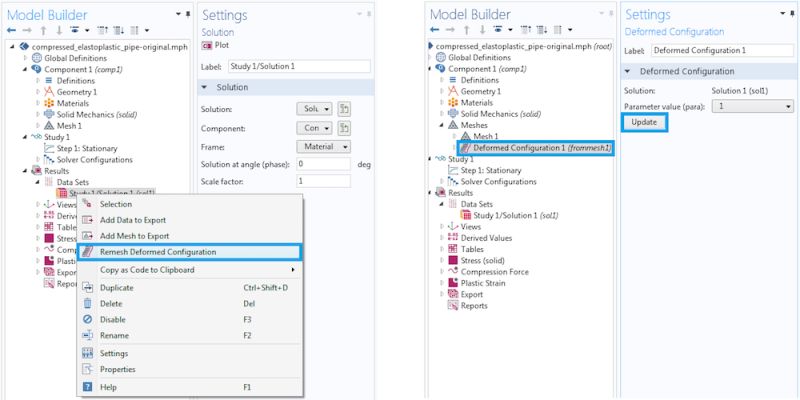Choose Selection from the context menu
This screenshot has height=400, width=800.
(190, 204)
